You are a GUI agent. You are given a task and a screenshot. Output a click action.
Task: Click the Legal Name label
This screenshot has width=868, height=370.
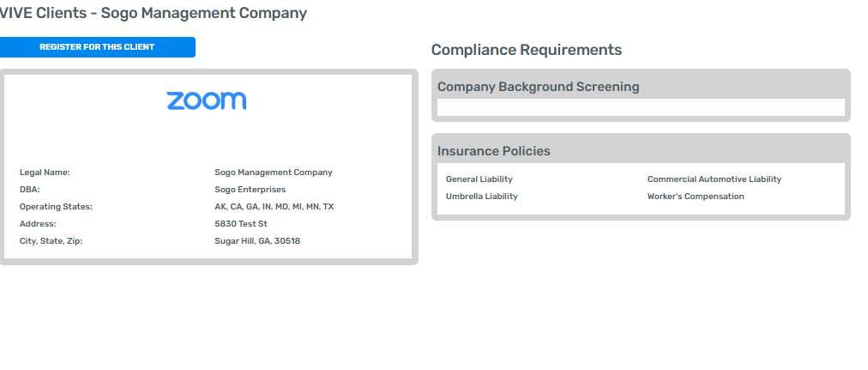(45, 173)
